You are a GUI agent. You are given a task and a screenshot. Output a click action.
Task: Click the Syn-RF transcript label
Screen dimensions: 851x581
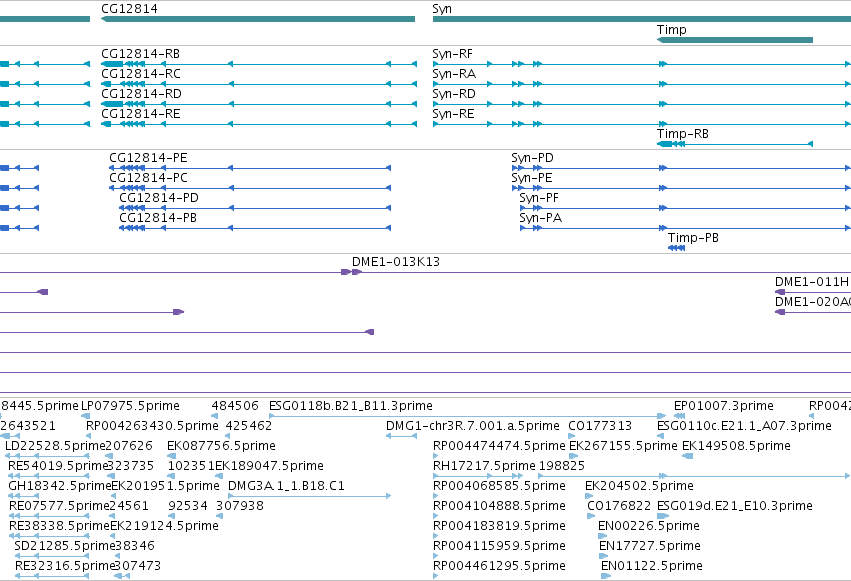point(453,54)
